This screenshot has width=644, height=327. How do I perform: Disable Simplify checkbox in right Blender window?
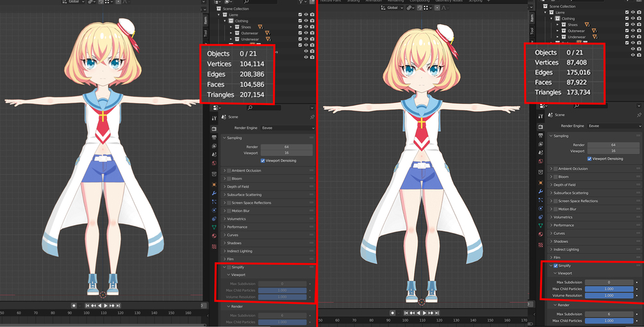[556, 266]
